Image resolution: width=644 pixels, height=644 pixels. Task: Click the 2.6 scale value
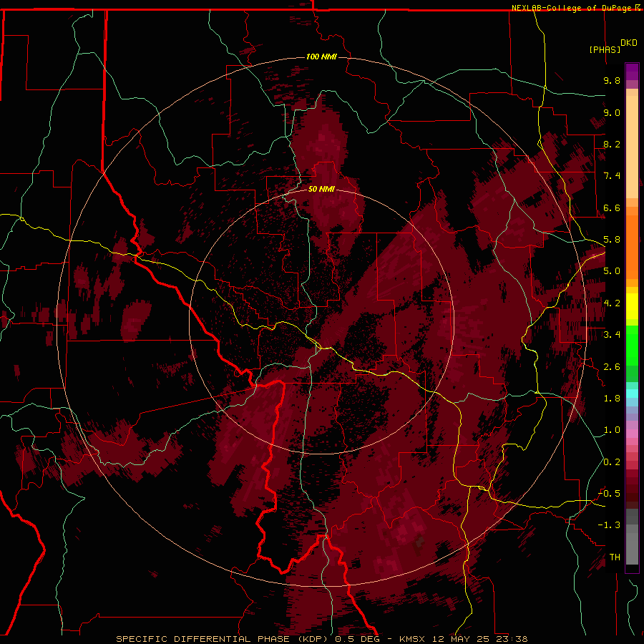pos(612,367)
